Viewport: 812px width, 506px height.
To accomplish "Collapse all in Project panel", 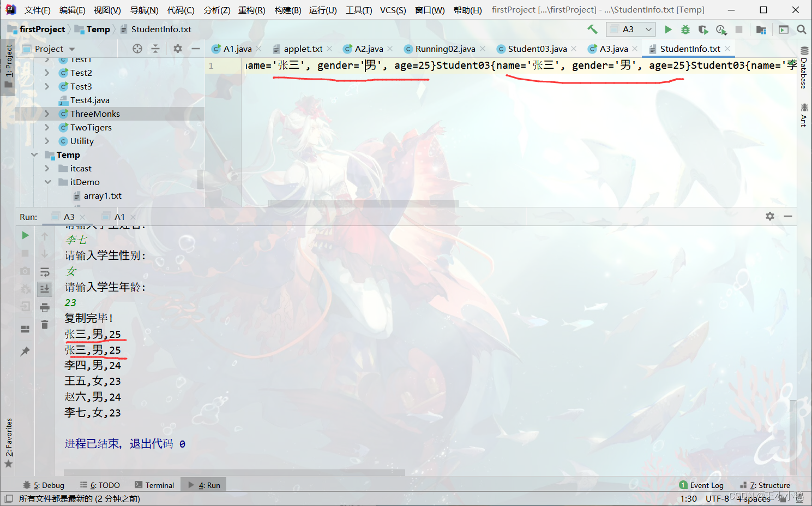I will [x=155, y=49].
